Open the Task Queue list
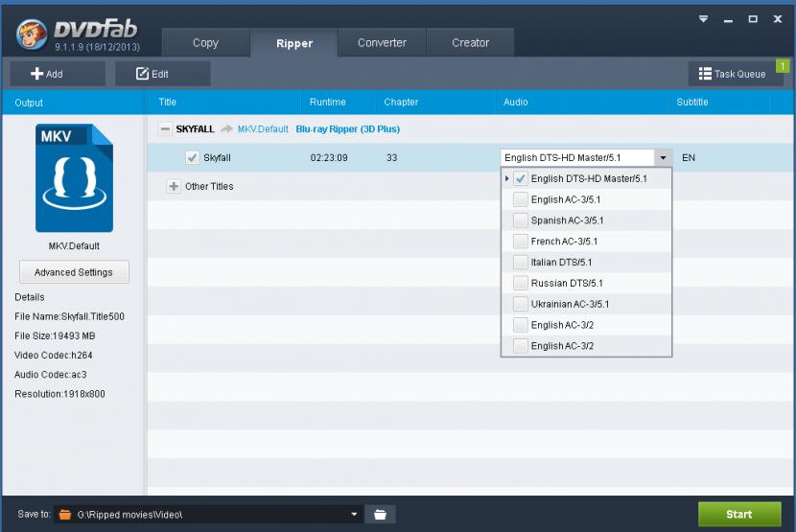This screenshot has width=796, height=532. coord(734,74)
